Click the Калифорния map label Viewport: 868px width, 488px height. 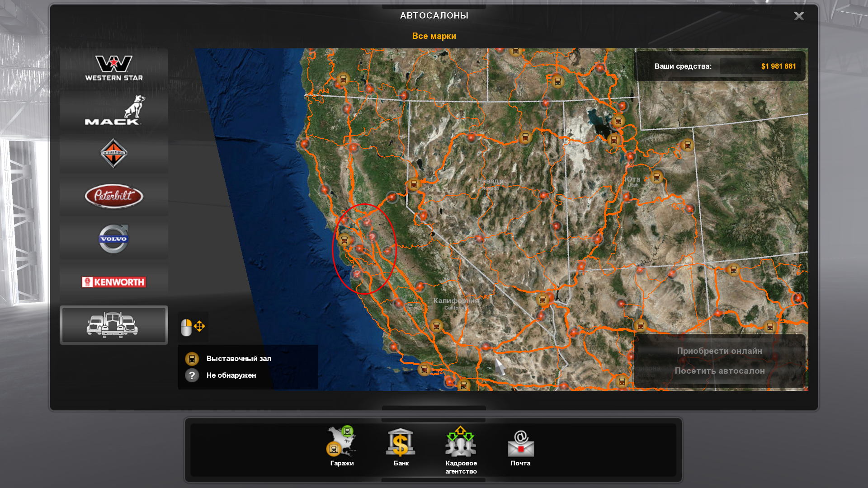[x=456, y=300]
